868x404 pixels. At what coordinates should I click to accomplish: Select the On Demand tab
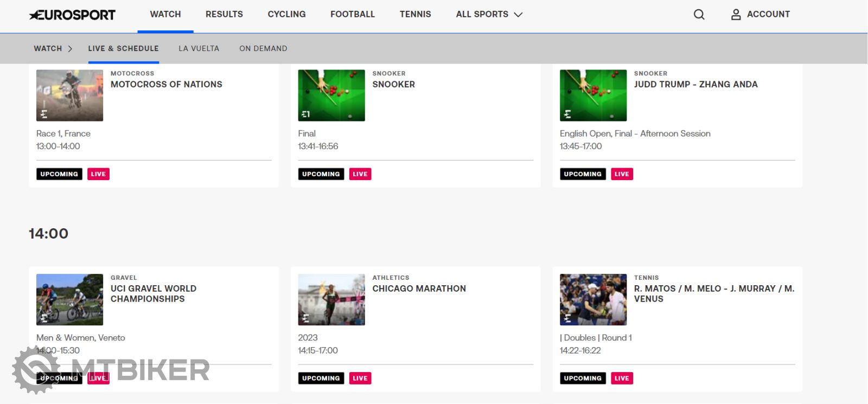(263, 49)
